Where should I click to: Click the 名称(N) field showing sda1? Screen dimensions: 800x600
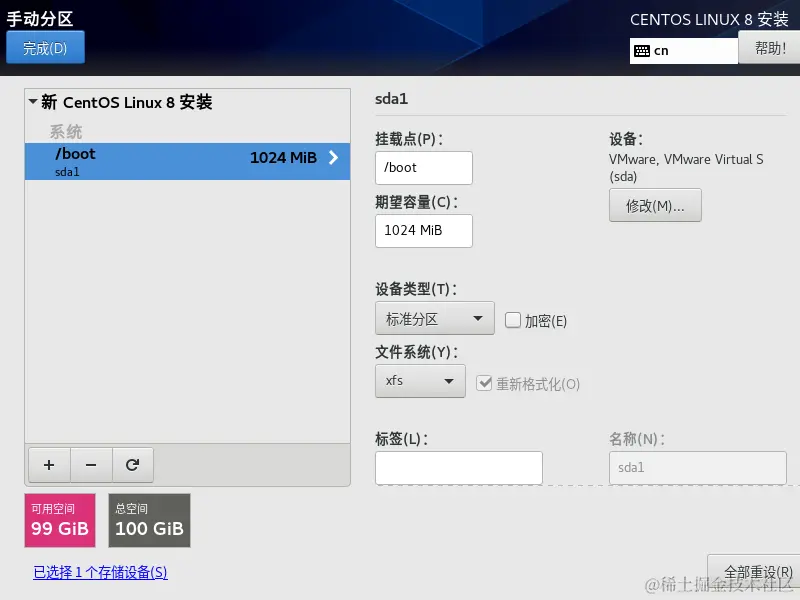[x=697, y=467]
